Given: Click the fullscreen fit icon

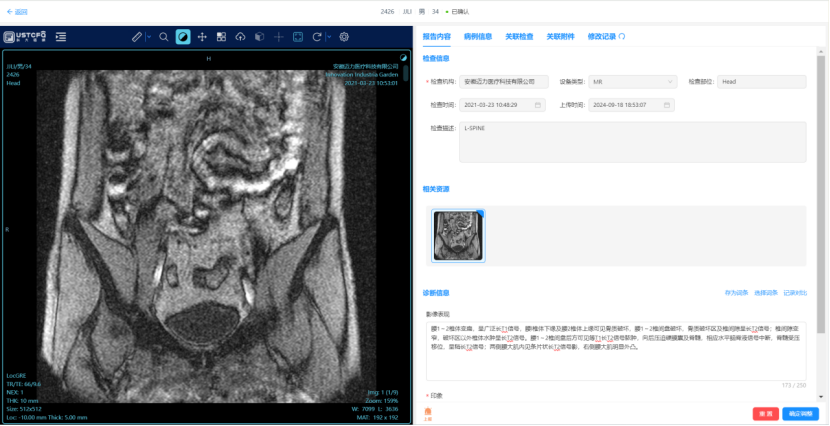Looking at the screenshot, I should 297,37.
